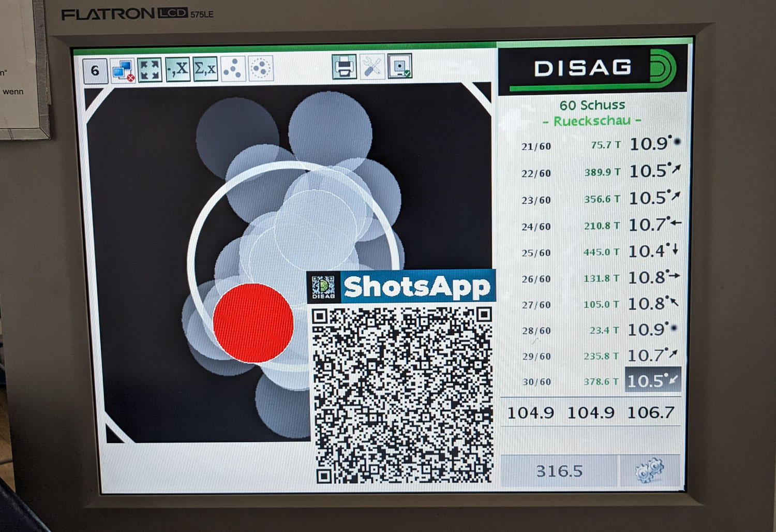The width and height of the screenshot is (776, 532).
Task: Open the tools wrench and screwdriver settings
Action: (x=372, y=67)
